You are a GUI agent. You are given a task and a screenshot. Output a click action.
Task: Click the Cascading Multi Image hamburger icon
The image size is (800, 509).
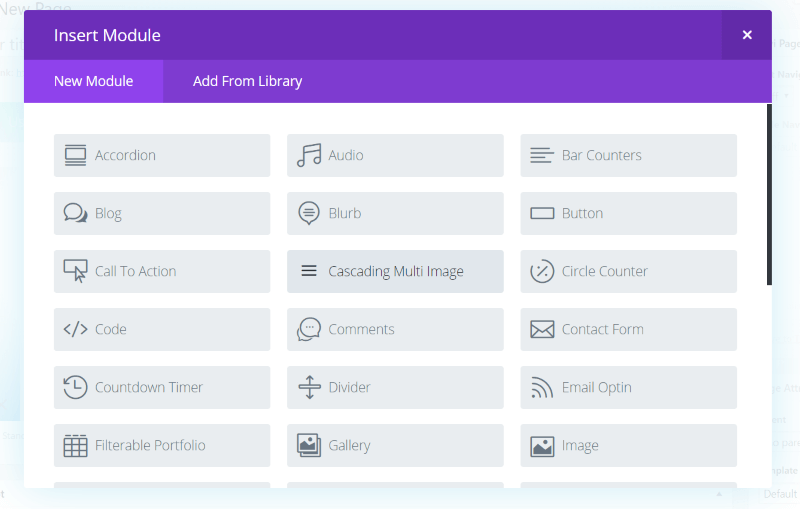click(309, 271)
